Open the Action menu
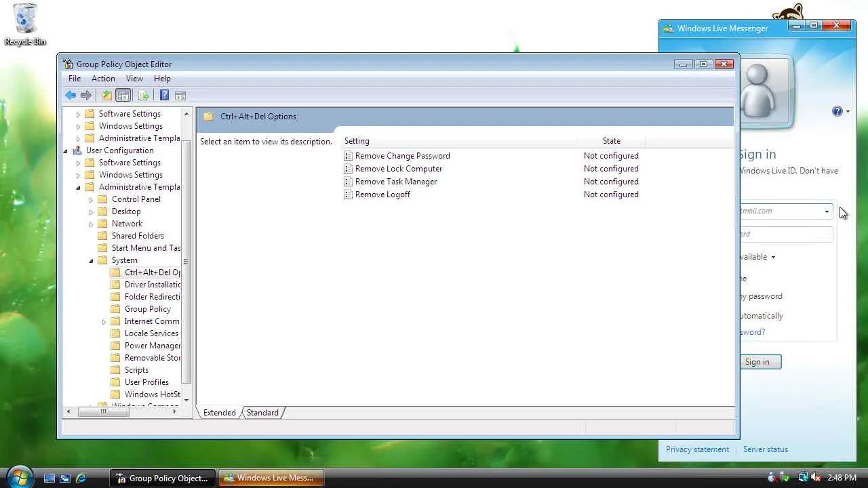The height and width of the screenshot is (488, 868). (x=103, y=79)
